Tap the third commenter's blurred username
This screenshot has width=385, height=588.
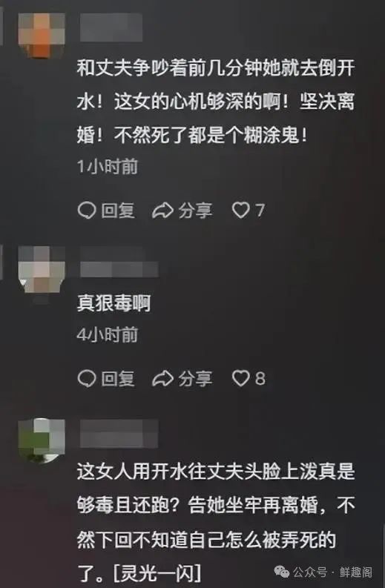119,433
